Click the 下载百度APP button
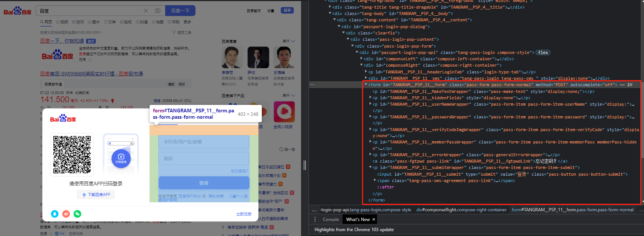This screenshot has height=236, width=644. [x=96, y=195]
